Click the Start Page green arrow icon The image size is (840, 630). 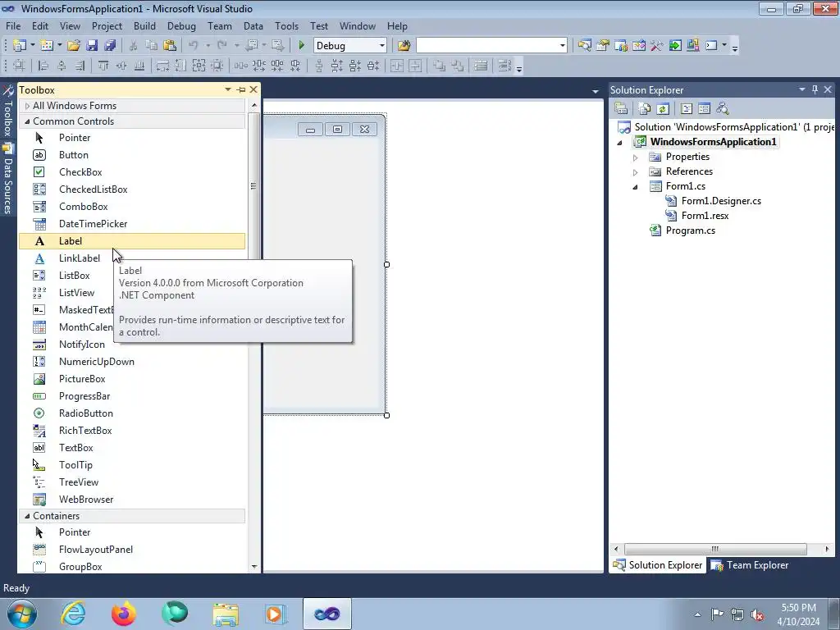pos(675,46)
